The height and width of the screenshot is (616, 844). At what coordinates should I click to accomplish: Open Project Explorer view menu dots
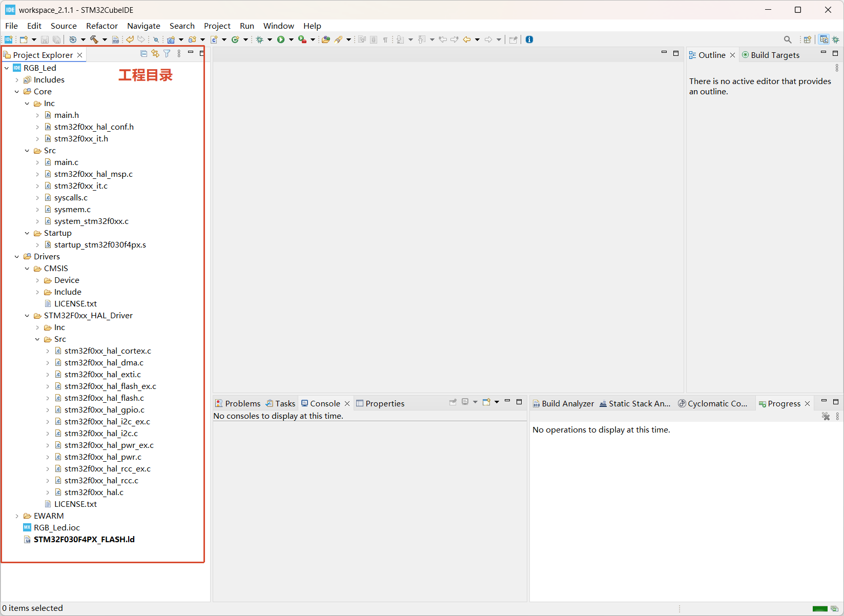coord(179,54)
